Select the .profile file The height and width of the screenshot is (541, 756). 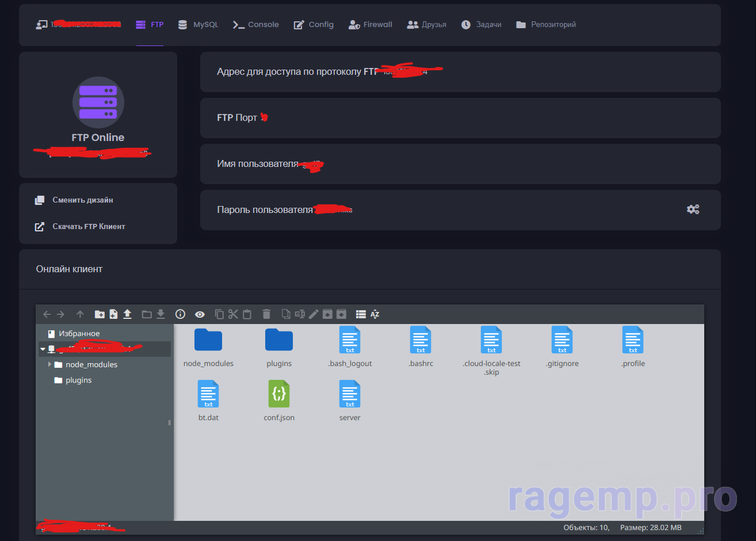pyautogui.click(x=633, y=347)
